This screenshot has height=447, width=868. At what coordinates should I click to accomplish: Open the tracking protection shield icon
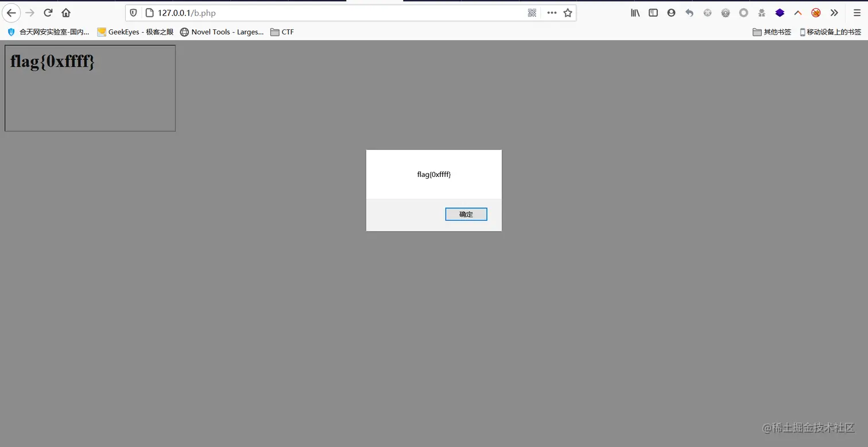(x=134, y=13)
